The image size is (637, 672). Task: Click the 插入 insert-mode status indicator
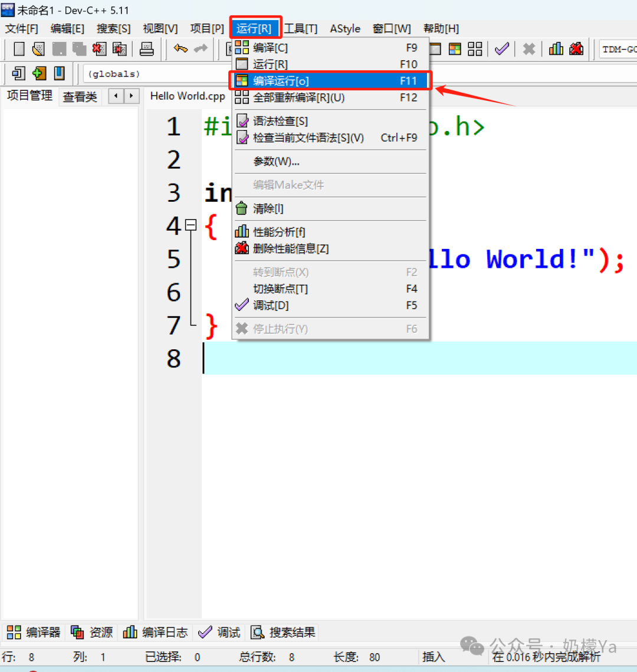434,657
